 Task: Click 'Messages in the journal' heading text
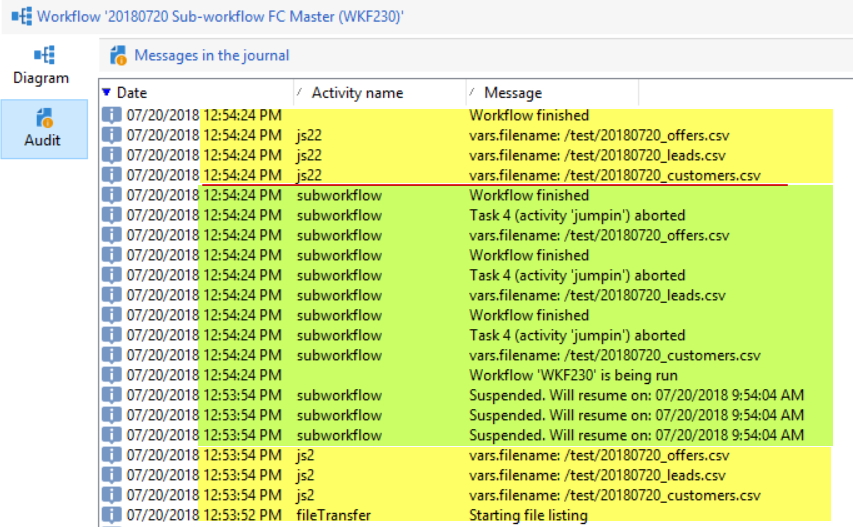click(x=212, y=55)
